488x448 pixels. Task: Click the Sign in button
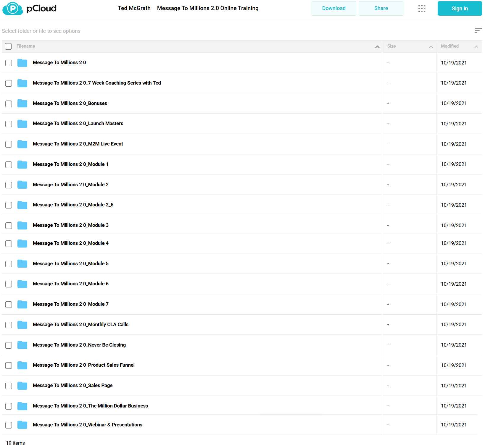(460, 8)
